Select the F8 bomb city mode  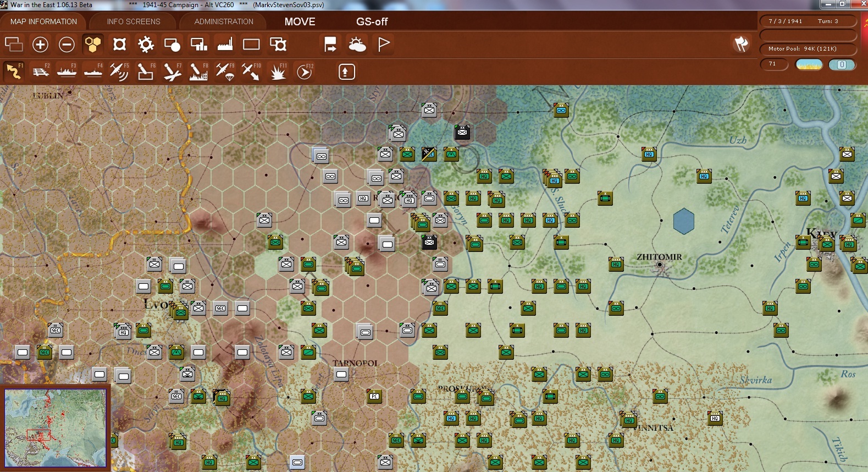point(198,72)
